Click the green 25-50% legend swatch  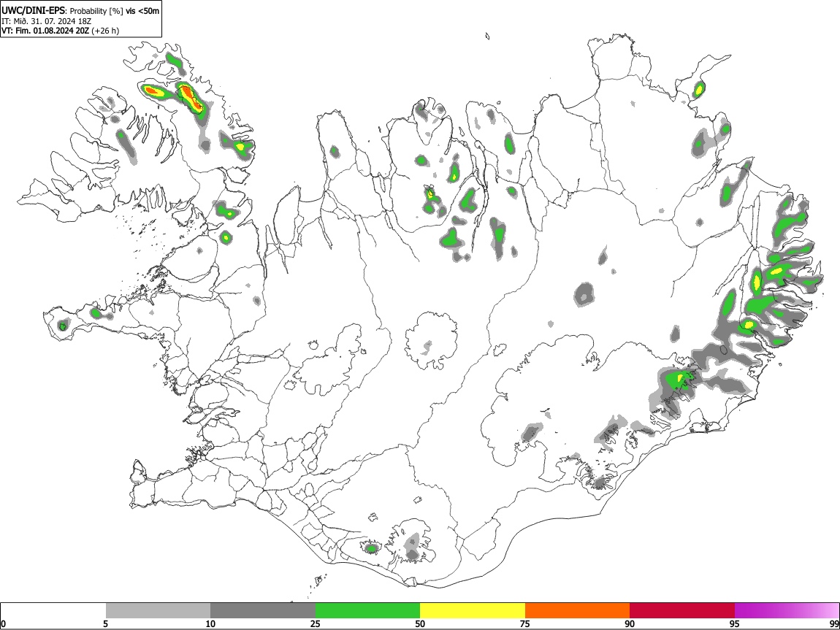click(367, 610)
